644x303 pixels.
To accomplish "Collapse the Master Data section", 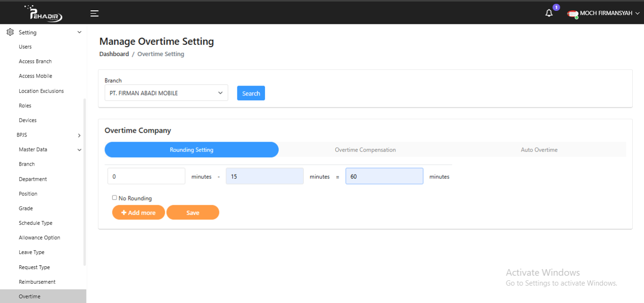I will click(x=79, y=150).
